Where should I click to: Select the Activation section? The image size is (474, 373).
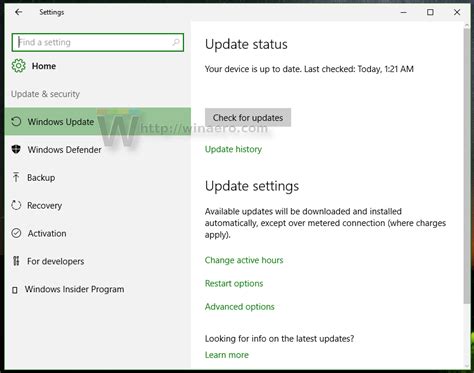point(98,233)
